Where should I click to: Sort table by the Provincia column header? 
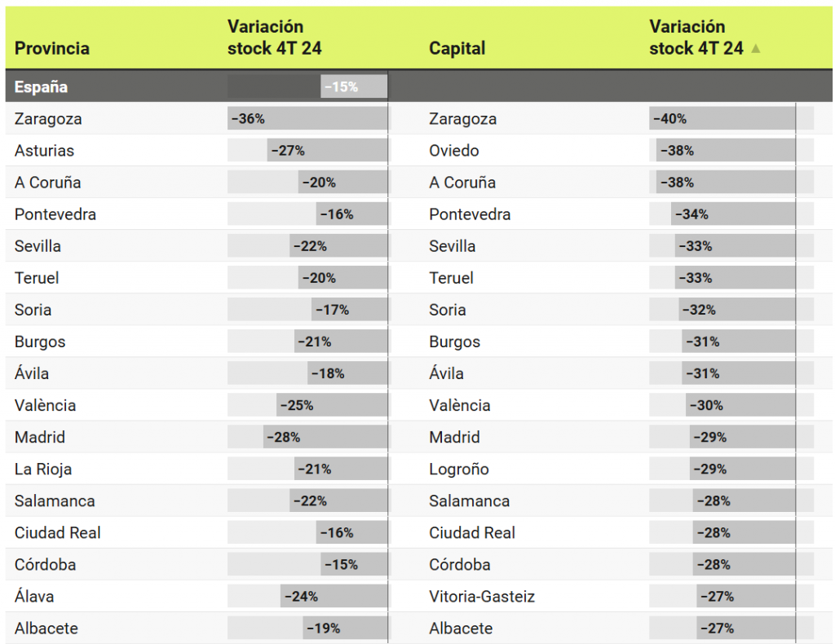coord(52,48)
